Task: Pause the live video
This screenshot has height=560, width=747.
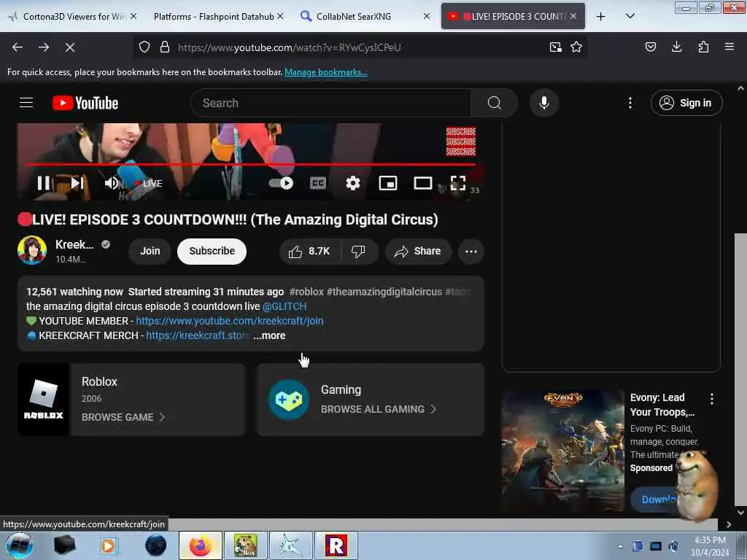Action: (x=43, y=183)
